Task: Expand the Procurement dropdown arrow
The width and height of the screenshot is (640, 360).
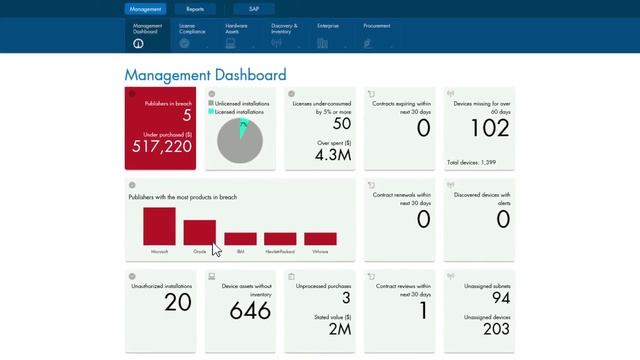Action: point(391,47)
